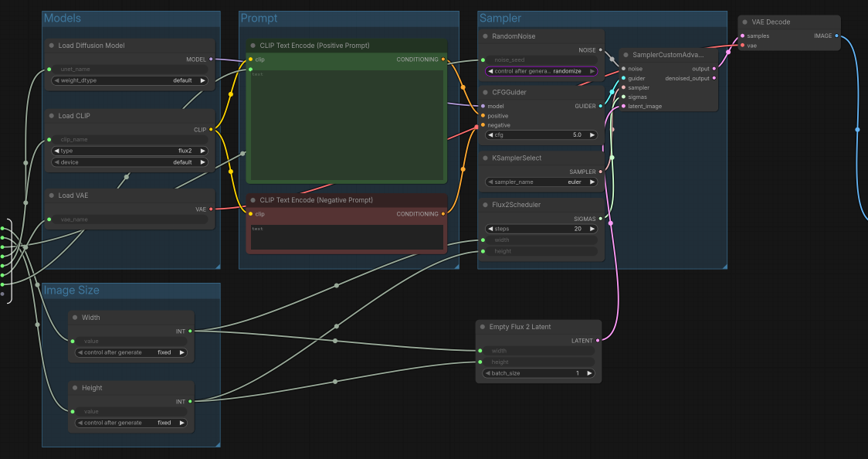Open the RandomNoise control after generate randomize dropdown
Image resolution: width=868 pixels, height=459 pixels.
point(541,71)
